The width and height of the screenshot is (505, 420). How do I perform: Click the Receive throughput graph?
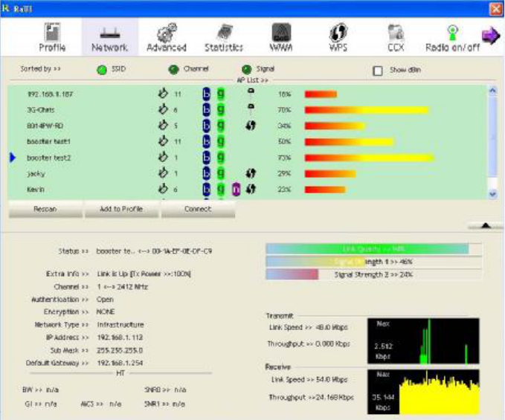423,392
